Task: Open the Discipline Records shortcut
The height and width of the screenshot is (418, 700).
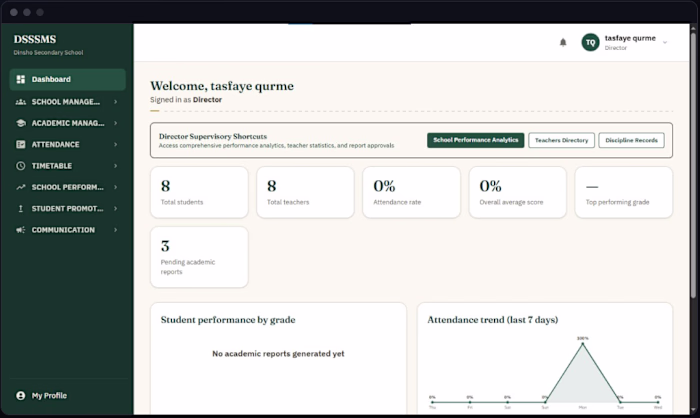Action: tap(631, 140)
